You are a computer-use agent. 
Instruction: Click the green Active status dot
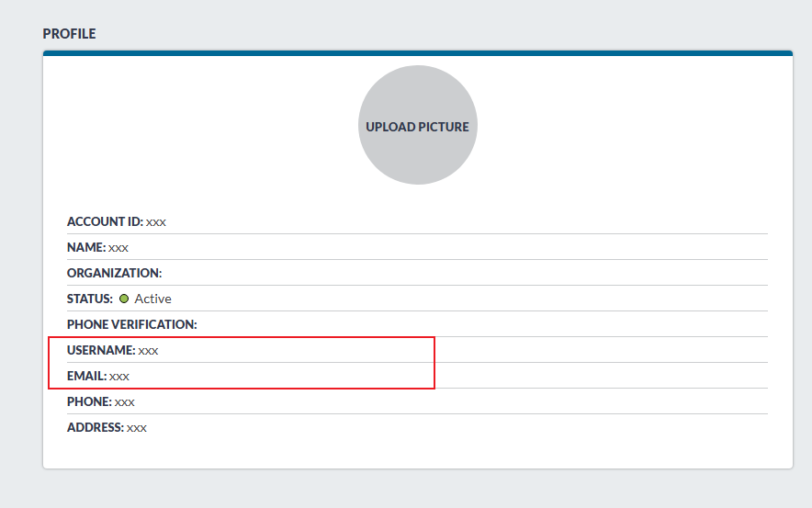pos(124,299)
